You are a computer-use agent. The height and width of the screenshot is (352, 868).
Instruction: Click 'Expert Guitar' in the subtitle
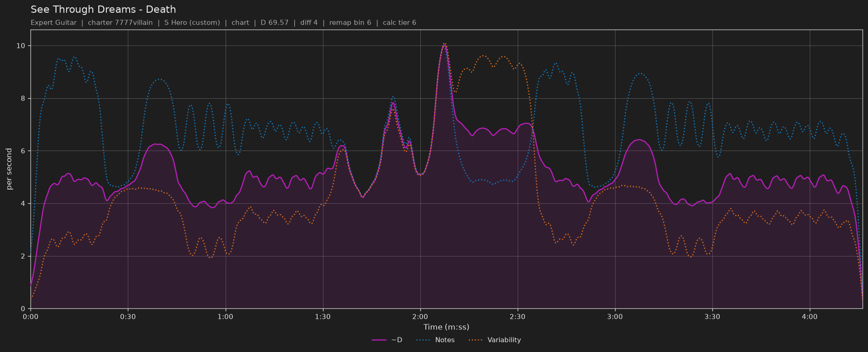(x=54, y=23)
